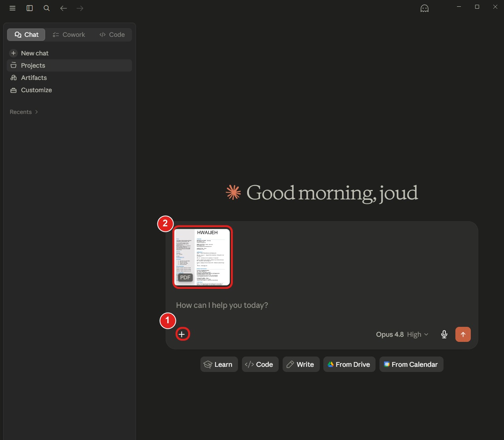
Task: Go back with the left arrow
Action: point(63,8)
